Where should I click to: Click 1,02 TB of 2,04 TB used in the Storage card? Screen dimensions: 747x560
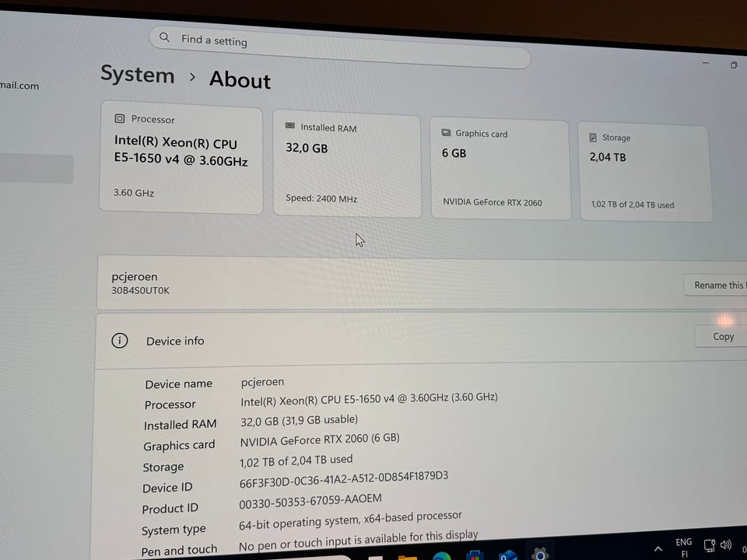pyautogui.click(x=632, y=205)
